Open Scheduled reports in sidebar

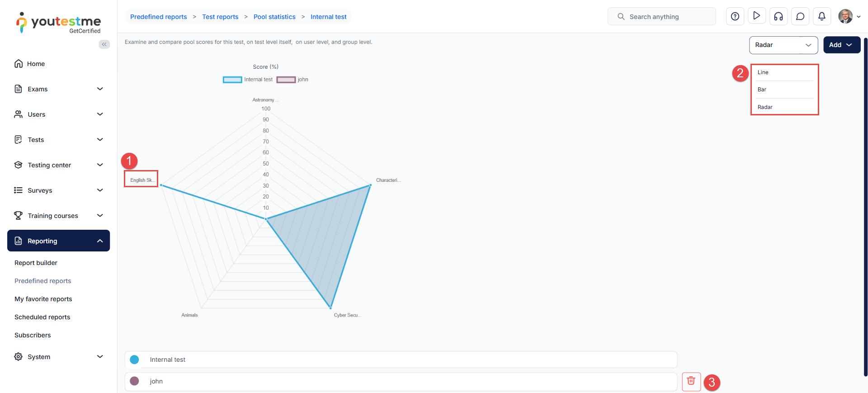click(42, 317)
